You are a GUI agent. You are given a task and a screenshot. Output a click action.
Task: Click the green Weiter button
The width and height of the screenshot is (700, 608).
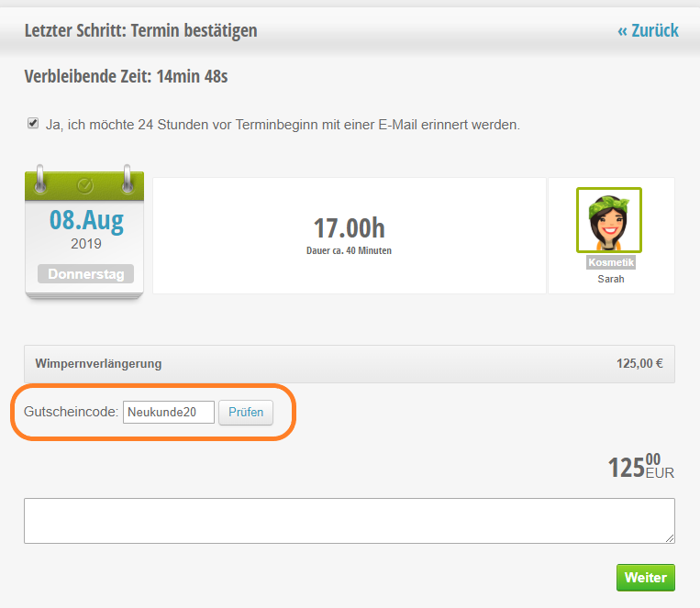click(646, 577)
